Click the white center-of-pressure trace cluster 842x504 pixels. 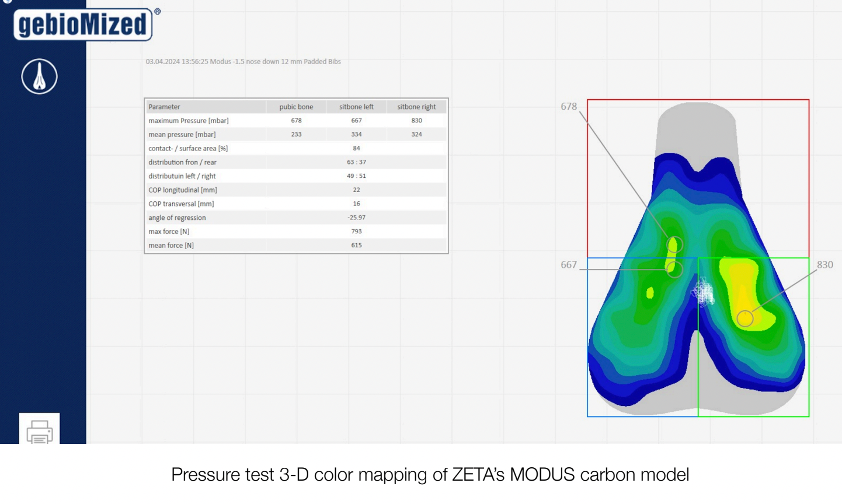click(704, 292)
